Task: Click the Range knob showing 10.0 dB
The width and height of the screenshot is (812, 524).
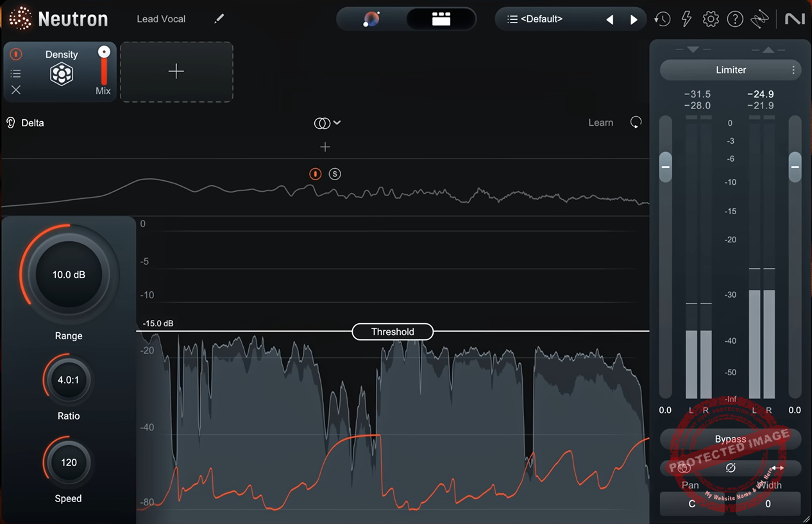Action: point(69,275)
